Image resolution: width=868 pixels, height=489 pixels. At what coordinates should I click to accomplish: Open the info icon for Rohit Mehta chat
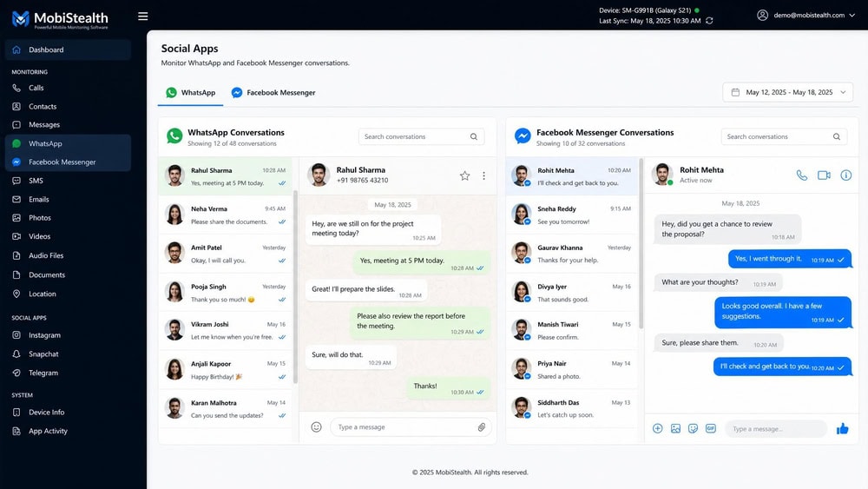(x=845, y=175)
